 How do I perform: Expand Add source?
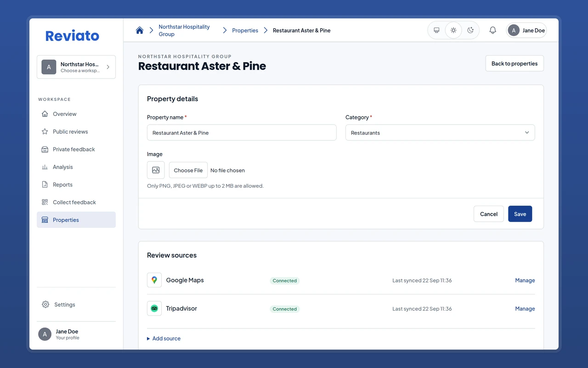164,339
